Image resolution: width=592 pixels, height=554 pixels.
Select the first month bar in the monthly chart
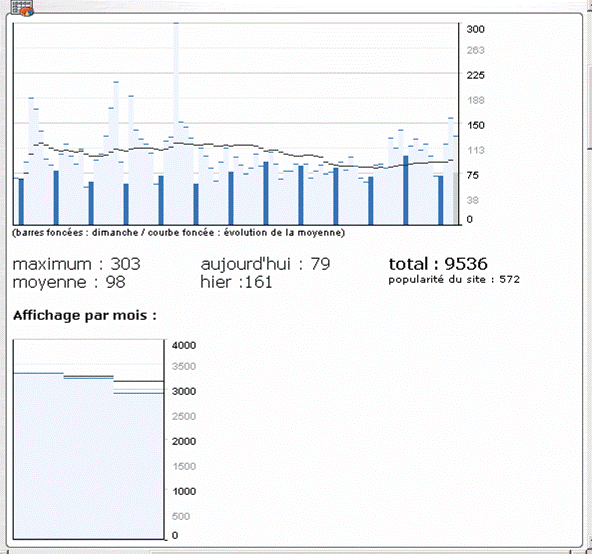click(39, 456)
